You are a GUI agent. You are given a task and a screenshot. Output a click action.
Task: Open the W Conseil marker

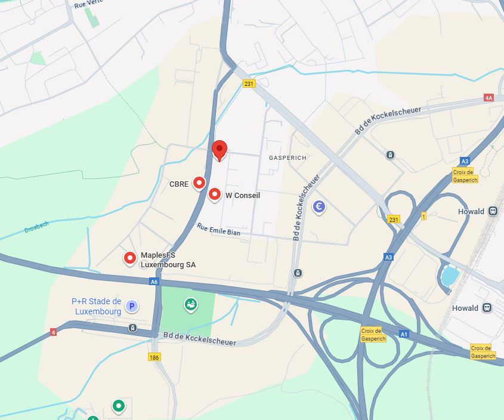coord(214,195)
